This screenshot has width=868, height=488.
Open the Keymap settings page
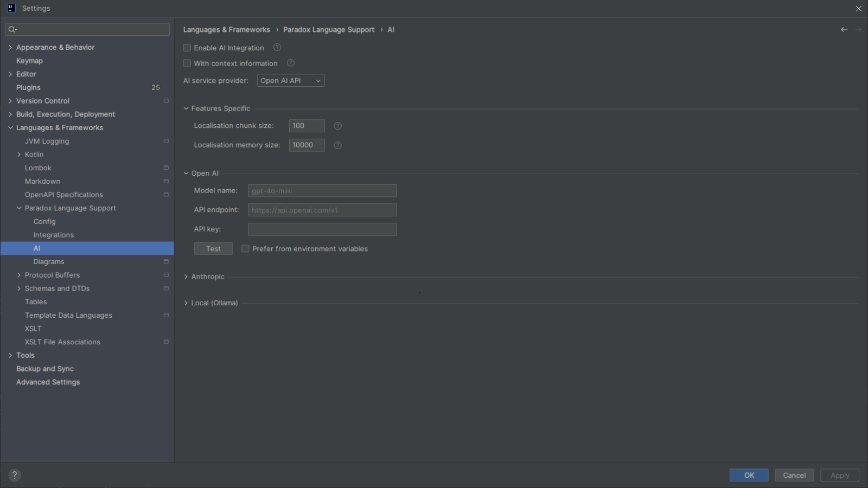click(x=29, y=61)
